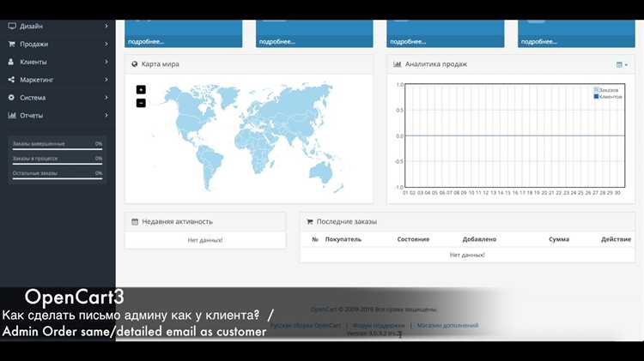Open the Продажи sidebar menu item

pyautogui.click(x=58, y=44)
